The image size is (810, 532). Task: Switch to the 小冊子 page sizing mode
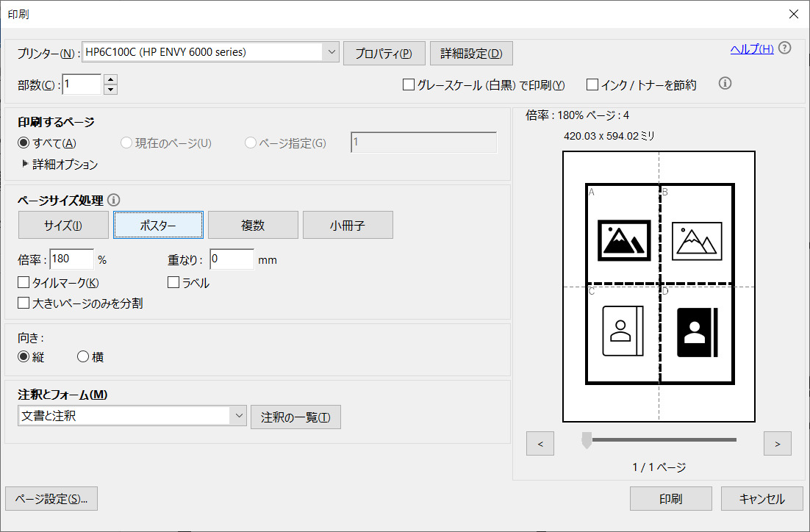(x=348, y=226)
